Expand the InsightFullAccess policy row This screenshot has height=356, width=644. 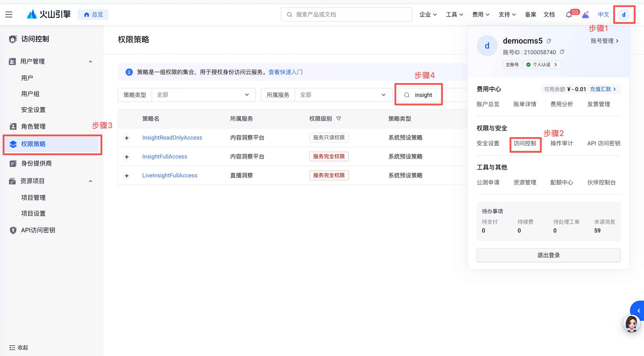click(x=127, y=157)
